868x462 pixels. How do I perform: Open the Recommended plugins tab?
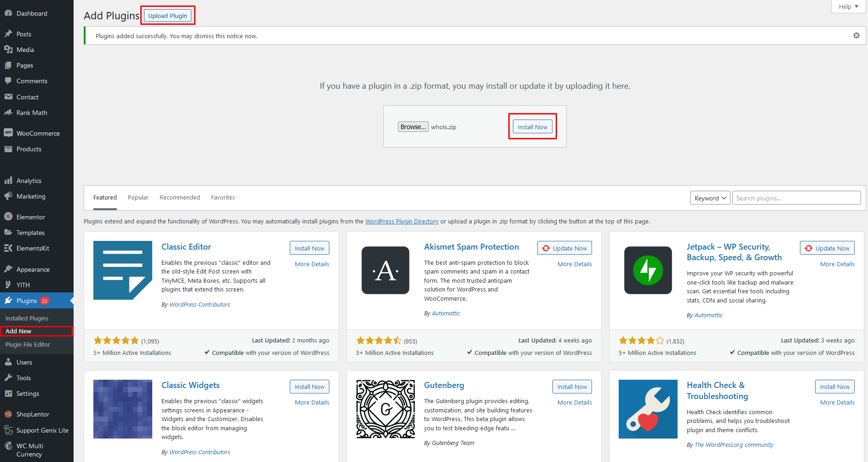click(179, 197)
